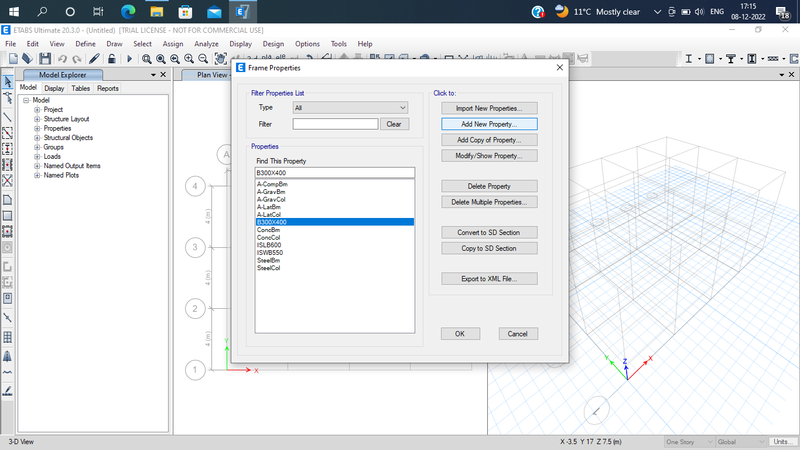Click the Zoom Out magnifier icon
Viewport: 800px width, 450px height.
[203, 59]
